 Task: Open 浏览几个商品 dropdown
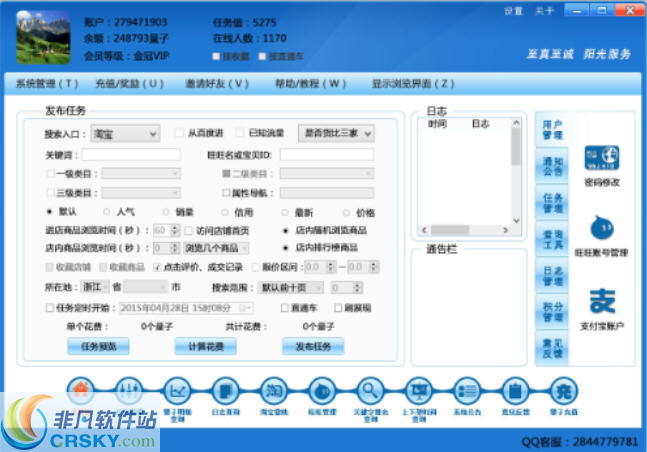[216, 248]
